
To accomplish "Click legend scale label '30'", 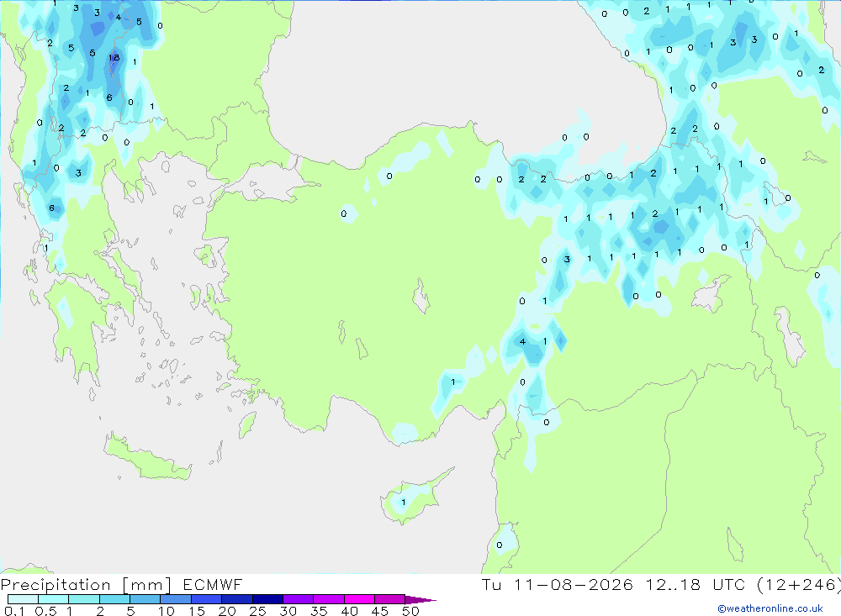I will [288, 611].
